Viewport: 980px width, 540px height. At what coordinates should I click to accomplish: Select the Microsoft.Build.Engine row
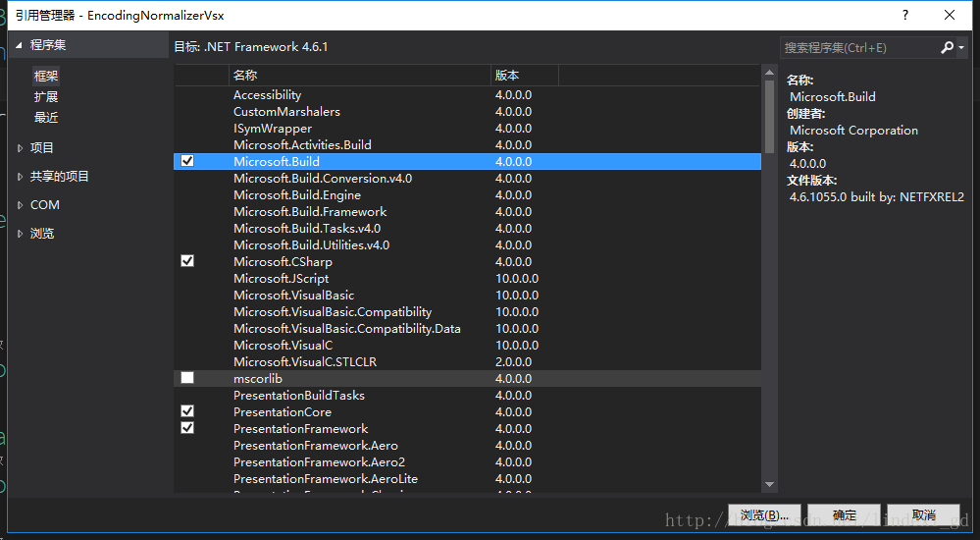coord(468,194)
